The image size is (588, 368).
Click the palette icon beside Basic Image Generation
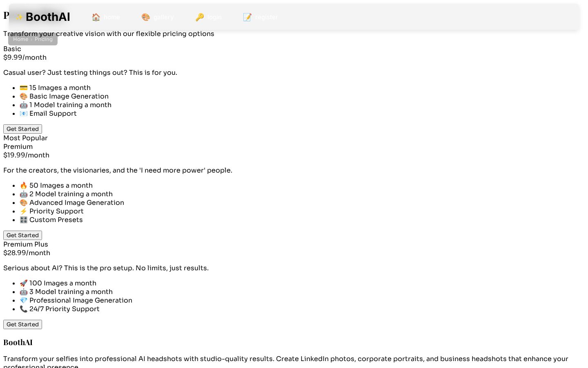24,96
